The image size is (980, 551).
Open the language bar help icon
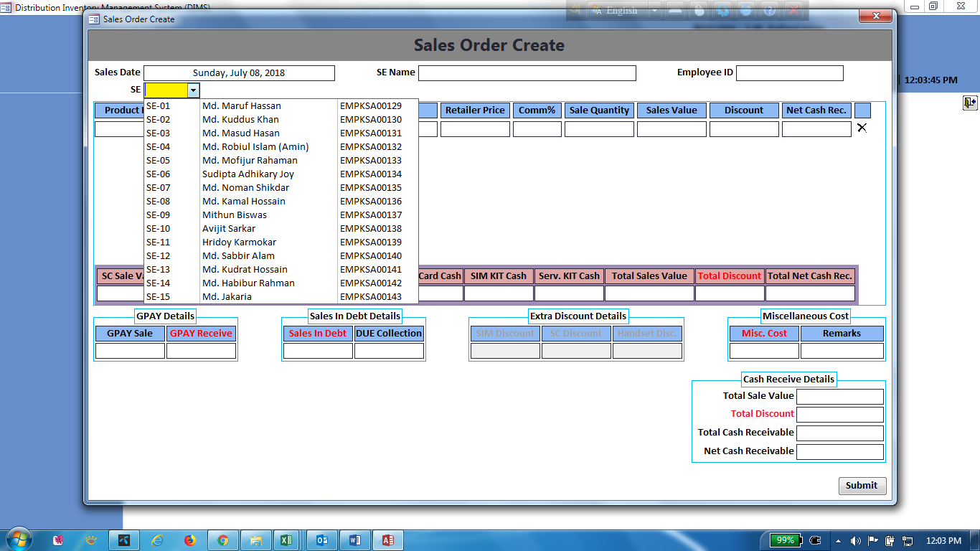click(769, 9)
